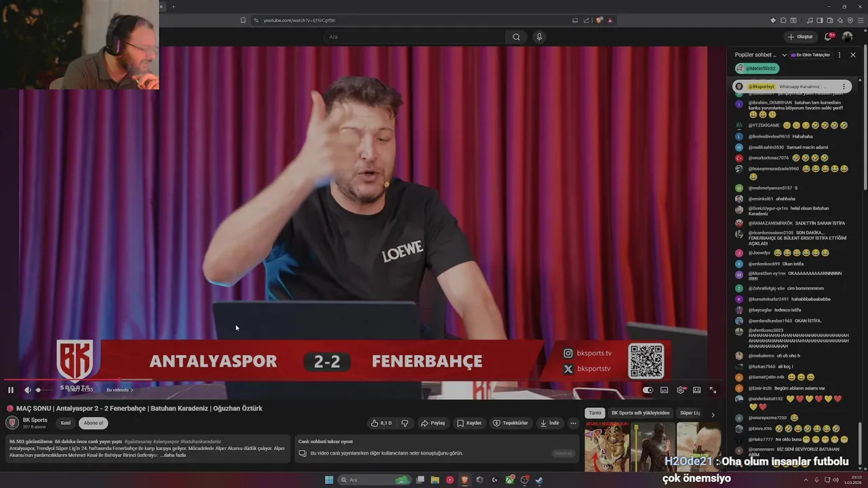Toggle subtitles with the captions button
Screen dimensions: 868x488
(x=664, y=390)
